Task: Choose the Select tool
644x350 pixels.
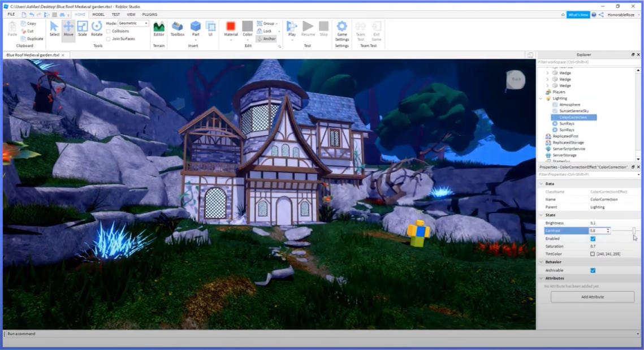Action: tap(54, 29)
